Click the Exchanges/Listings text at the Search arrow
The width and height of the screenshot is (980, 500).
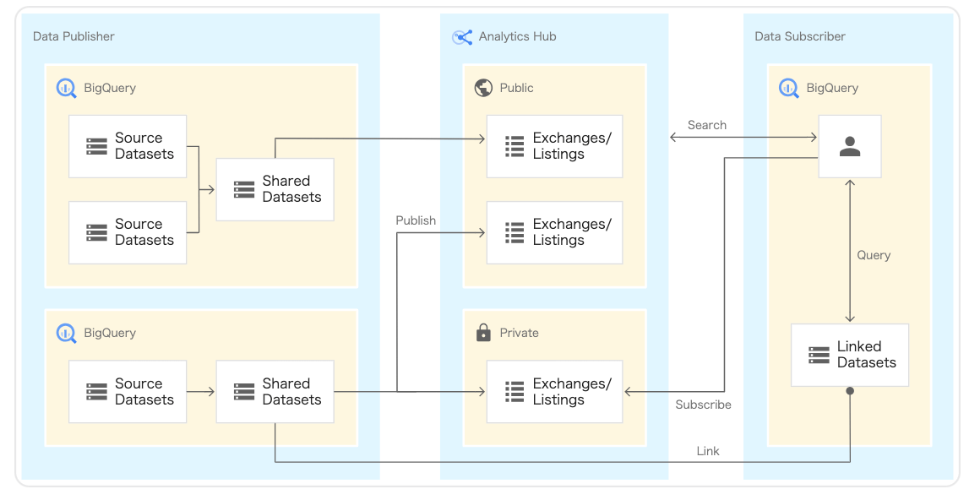pyautogui.click(x=572, y=145)
